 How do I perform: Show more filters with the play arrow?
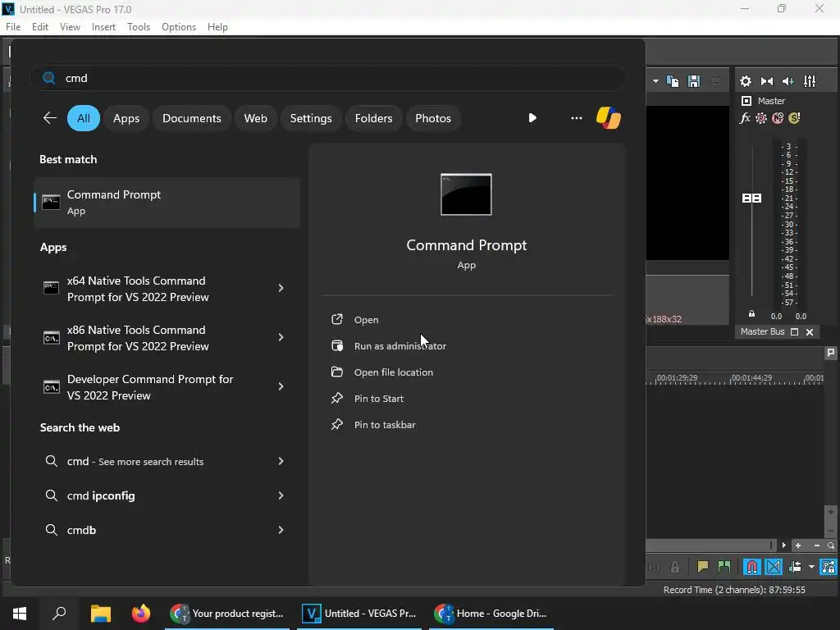pos(532,118)
